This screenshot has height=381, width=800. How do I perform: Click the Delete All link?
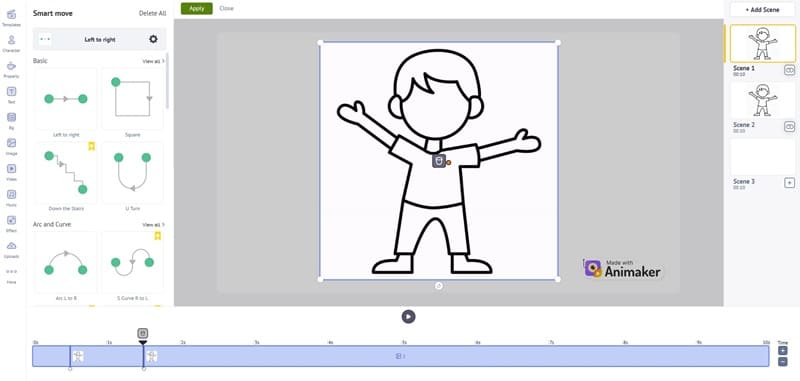pos(152,13)
